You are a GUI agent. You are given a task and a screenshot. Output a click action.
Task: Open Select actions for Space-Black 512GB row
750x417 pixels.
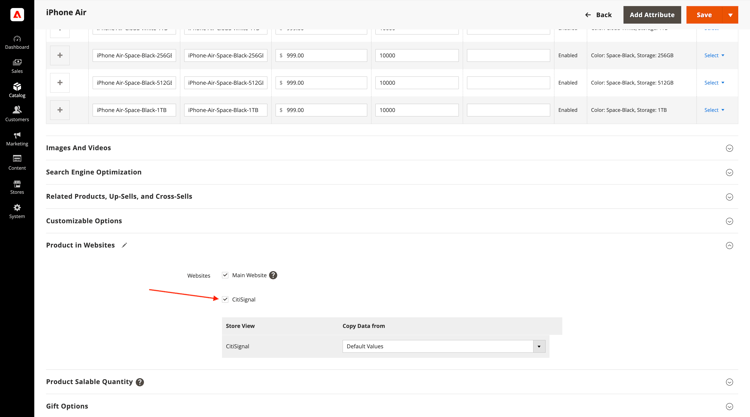[714, 83]
